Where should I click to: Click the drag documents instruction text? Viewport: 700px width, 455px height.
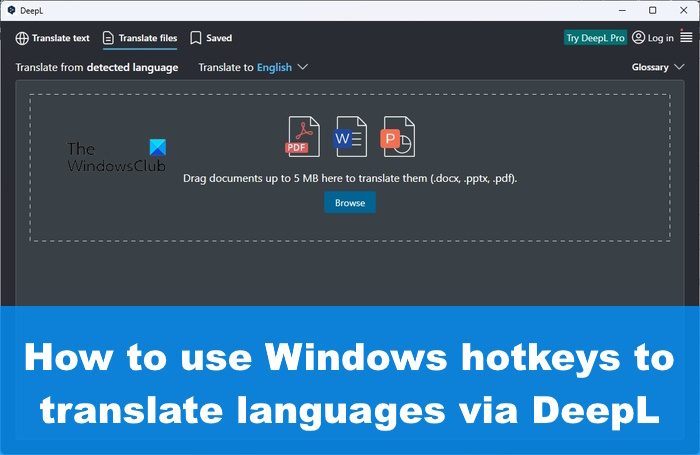tap(350, 179)
